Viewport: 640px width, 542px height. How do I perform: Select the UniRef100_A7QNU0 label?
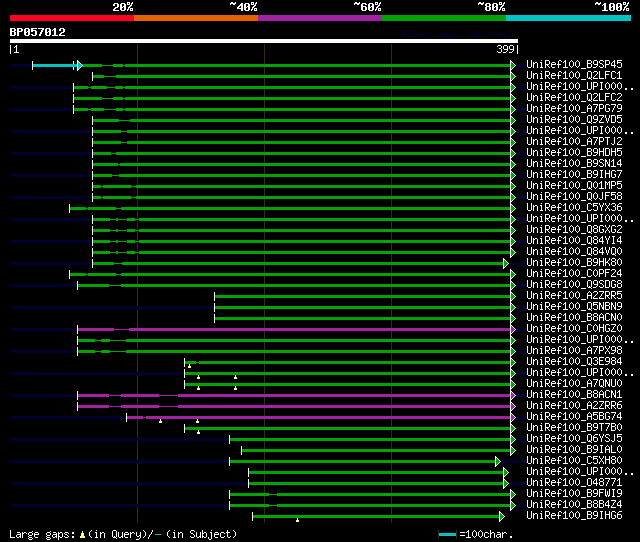click(x=574, y=384)
